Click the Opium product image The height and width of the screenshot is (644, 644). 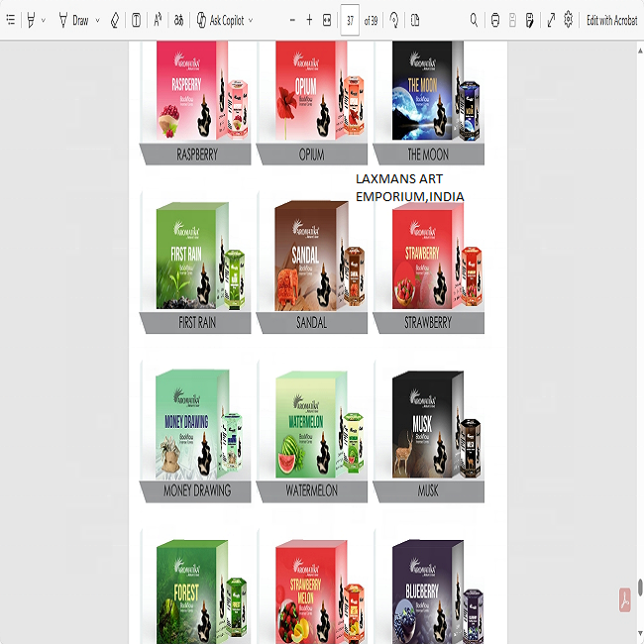(320, 90)
